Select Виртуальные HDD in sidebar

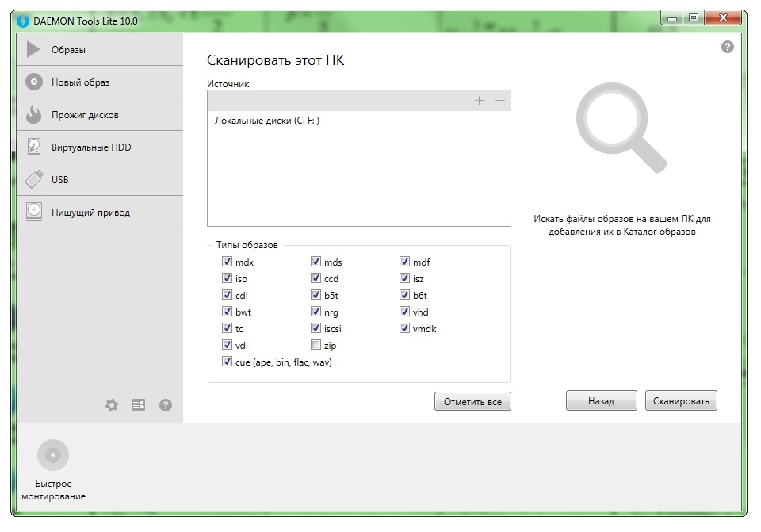91,147
